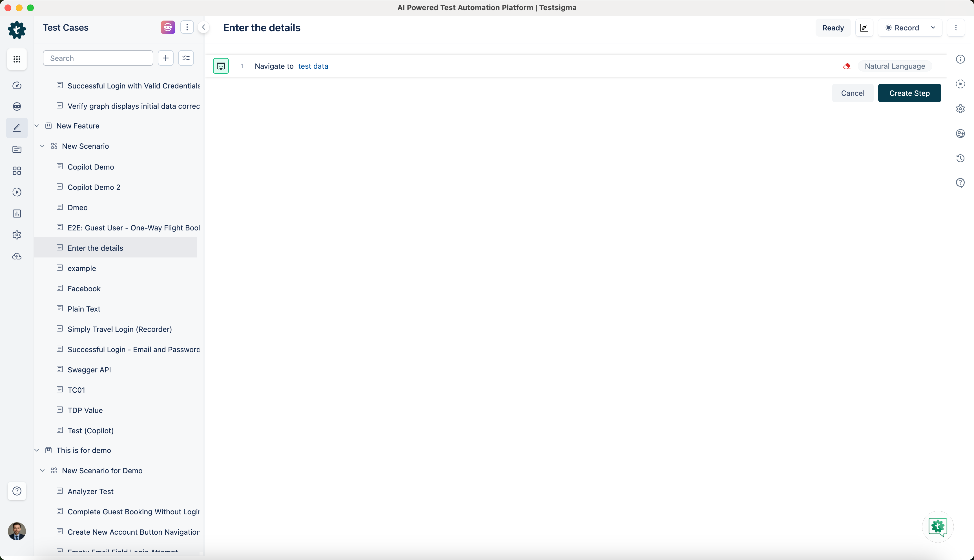Open the step Settings gear on right panel

(960, 109)
